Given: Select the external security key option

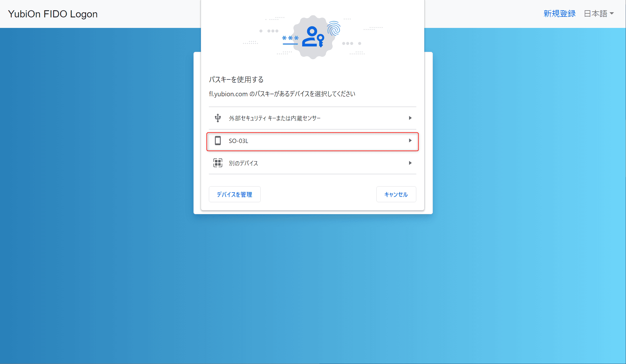Looking at the screenshot, I should tap(313, 118).
